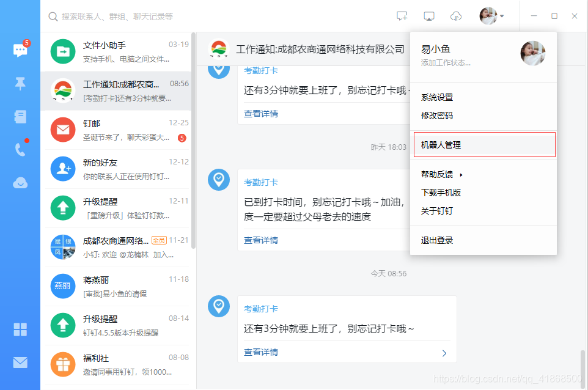Click the screen projection icon in top bar
This screenshot has height=390, width=588.
[x=429, y=16]
